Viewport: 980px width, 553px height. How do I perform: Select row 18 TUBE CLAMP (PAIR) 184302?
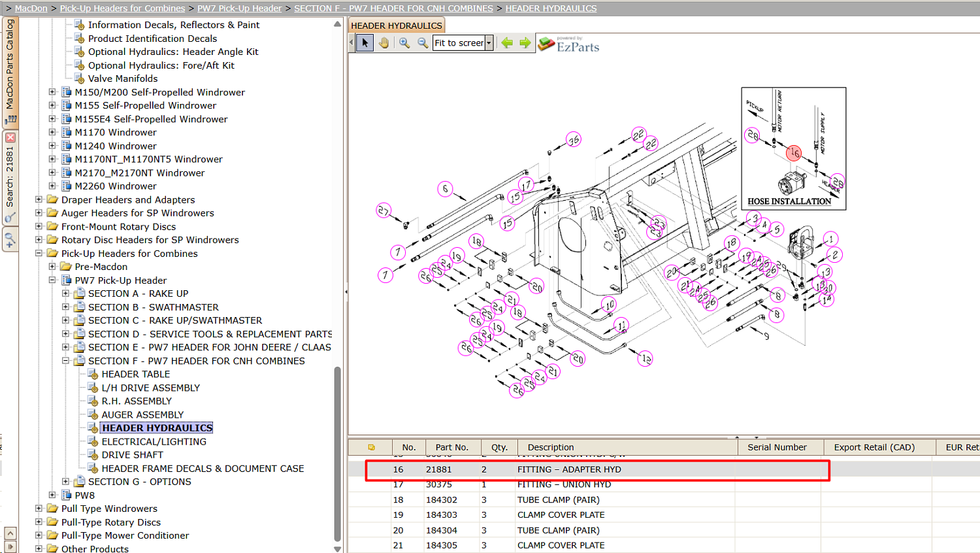(x=664, y=499)
